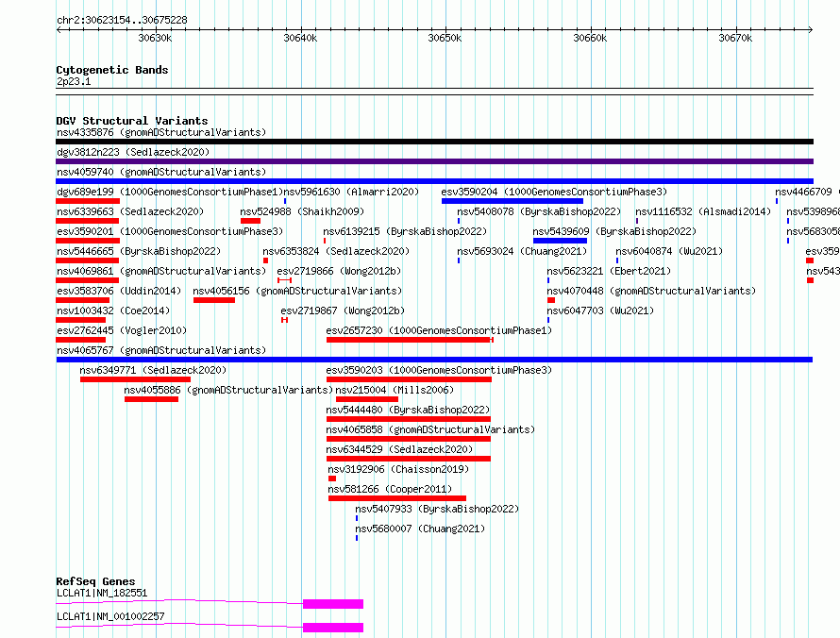Open nsv5444480 ByrskaBishop2022 label
The width and height of the screenshot is (840, 638).
pyautogui.click(x=408, y=410)
